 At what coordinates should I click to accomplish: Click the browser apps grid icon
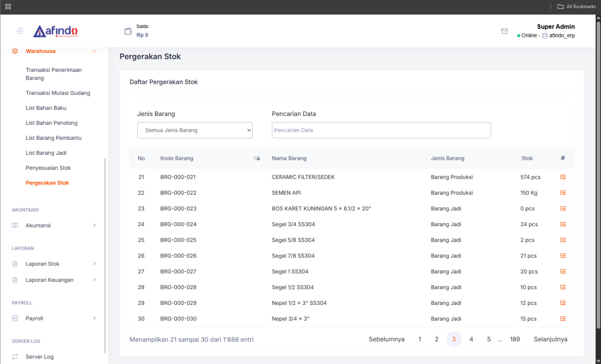8,7
